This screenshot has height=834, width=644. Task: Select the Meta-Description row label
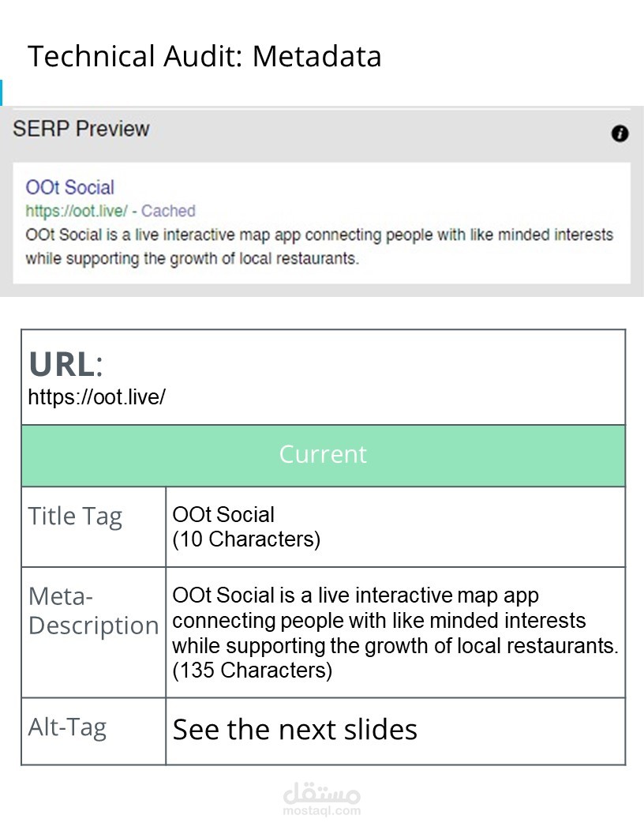coord(93,611)
